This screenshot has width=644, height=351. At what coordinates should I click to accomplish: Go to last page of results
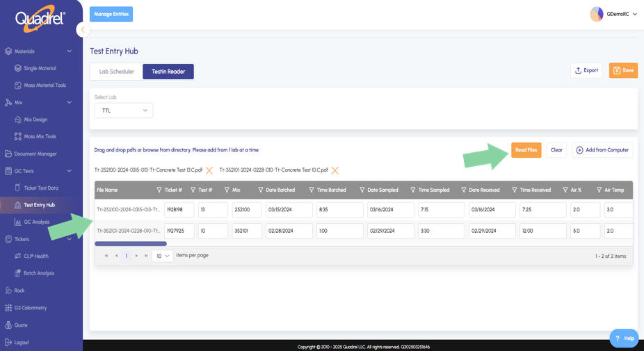click(146, 256)
